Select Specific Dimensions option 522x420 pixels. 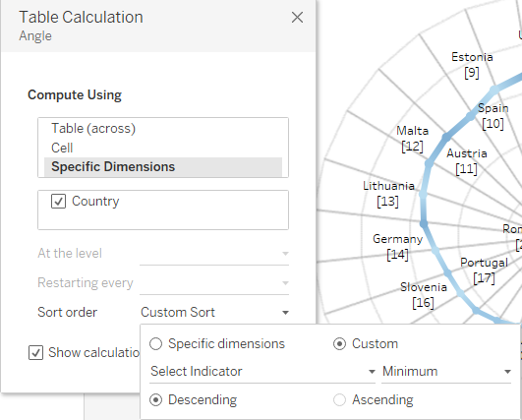(x=163, y=167)
